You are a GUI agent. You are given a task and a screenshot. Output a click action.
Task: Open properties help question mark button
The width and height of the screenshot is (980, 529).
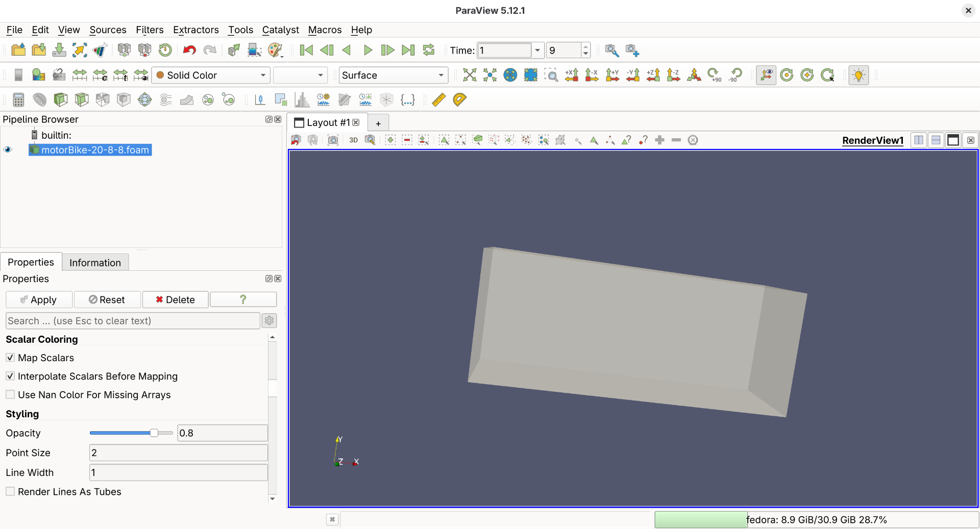click(243, 299)
